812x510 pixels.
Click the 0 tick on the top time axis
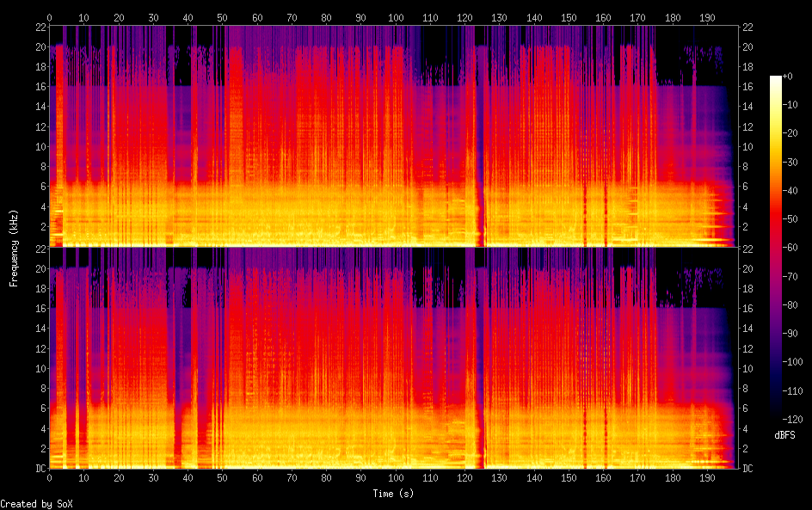click(49, 17)
